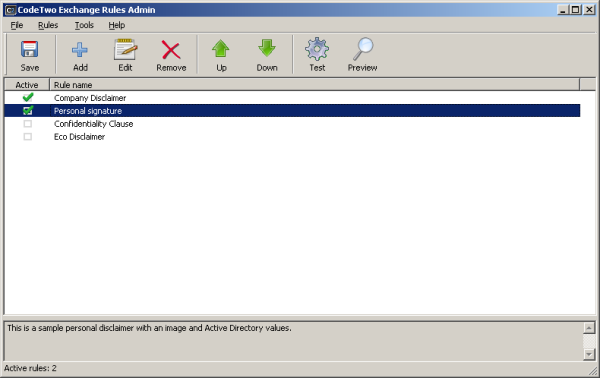This screenshot has height=378, width=600.
Task: Click the application icon in title bar
Action: pos(10,10)
